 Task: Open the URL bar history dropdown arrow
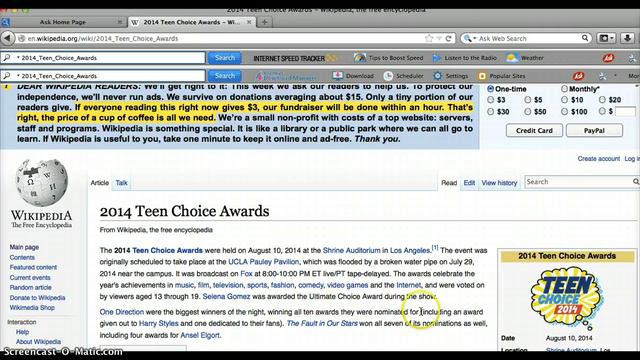coord(439,38)
